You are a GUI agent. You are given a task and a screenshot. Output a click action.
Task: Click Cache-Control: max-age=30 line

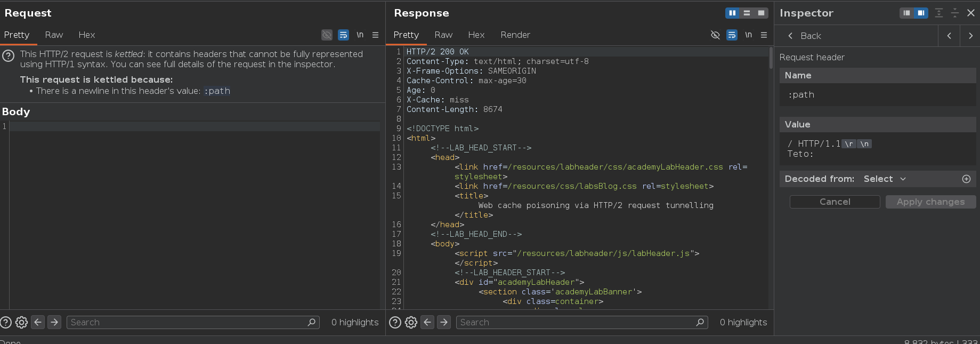click(466, 81)
